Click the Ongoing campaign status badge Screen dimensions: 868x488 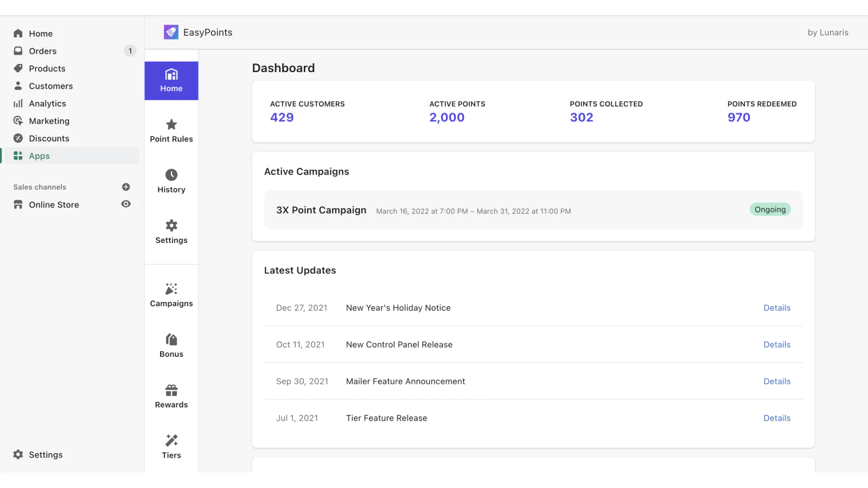point(770,209)
